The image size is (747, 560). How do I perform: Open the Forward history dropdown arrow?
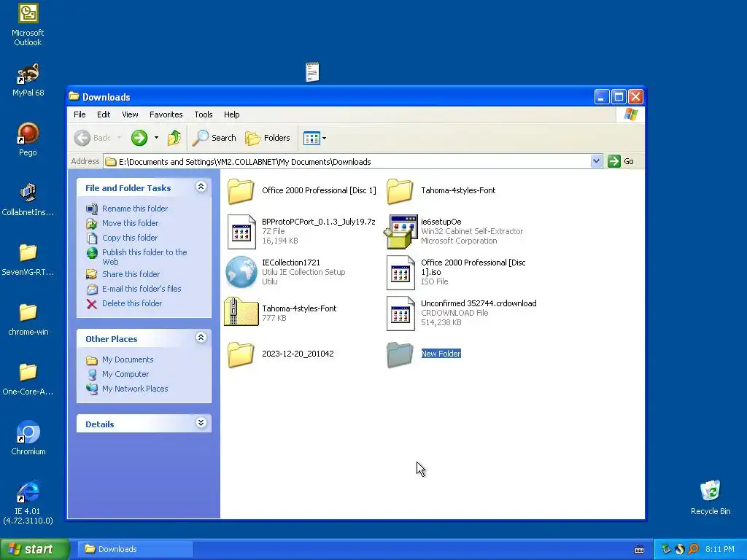pos(156,138)
